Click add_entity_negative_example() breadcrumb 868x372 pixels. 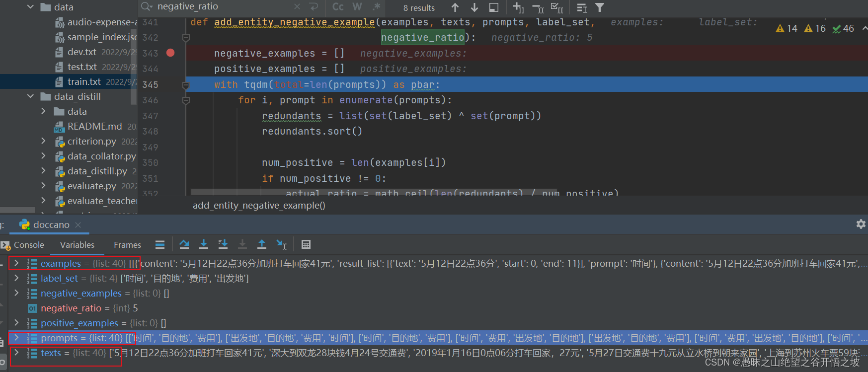pyautogui.click(x=259, y=205)
